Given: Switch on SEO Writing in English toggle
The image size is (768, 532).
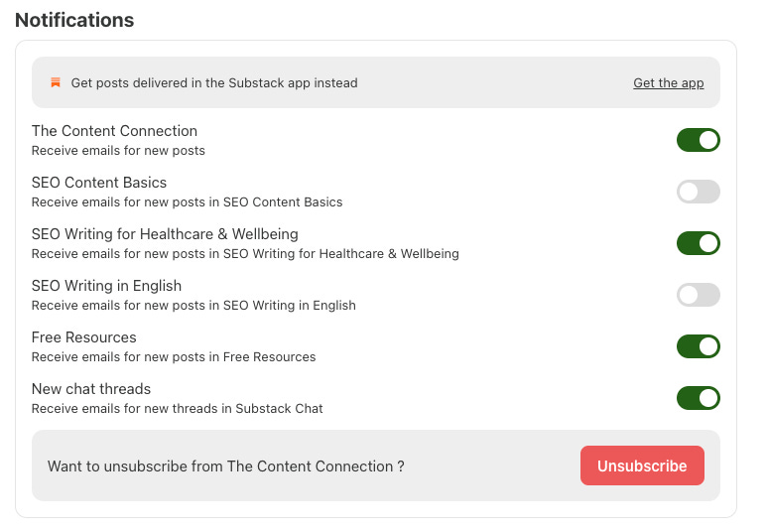Looking at the screenshot, I should point(698,295).
